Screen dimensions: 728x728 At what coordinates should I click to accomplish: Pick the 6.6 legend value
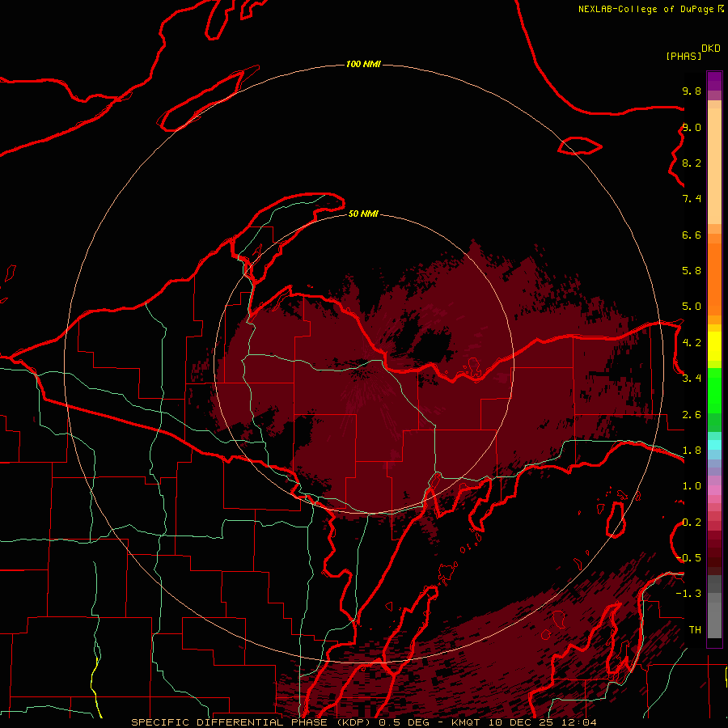coord(692,235)
